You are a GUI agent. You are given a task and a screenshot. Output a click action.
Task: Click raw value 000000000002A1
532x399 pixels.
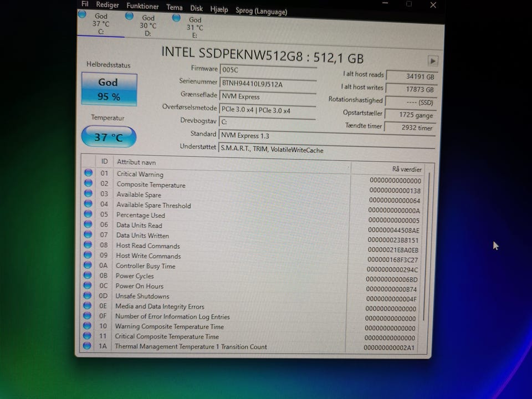coord(389,347)
